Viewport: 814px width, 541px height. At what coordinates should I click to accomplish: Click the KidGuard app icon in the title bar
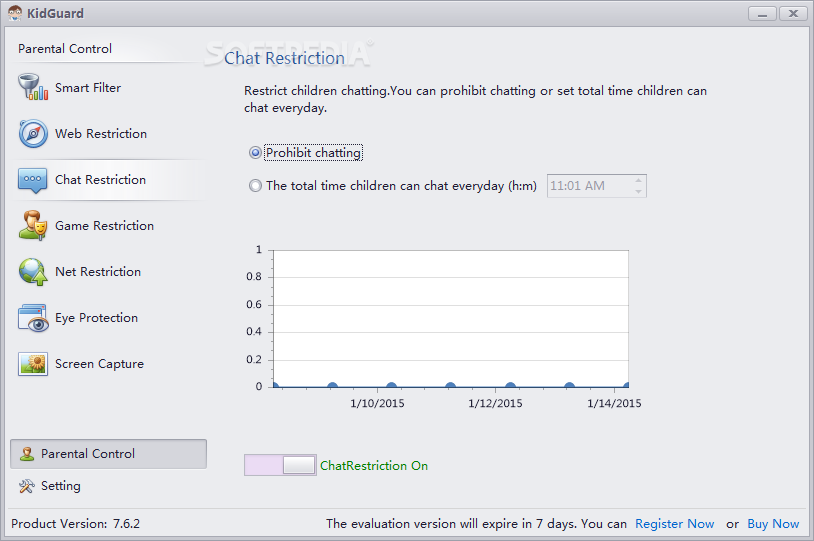[16, 13]
